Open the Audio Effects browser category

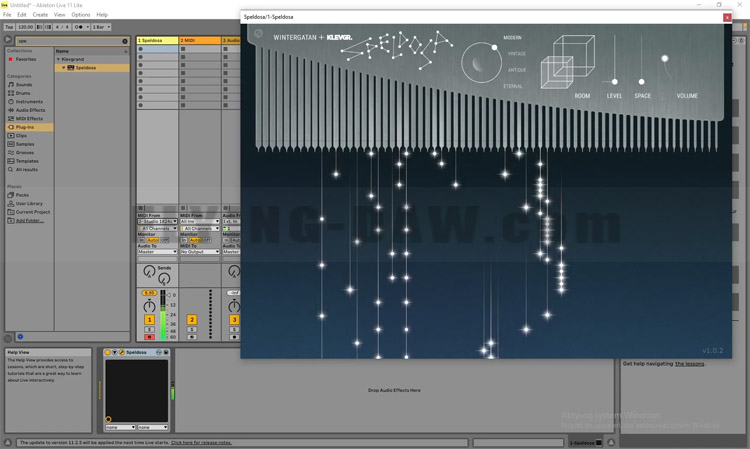[x=30, y=110]
